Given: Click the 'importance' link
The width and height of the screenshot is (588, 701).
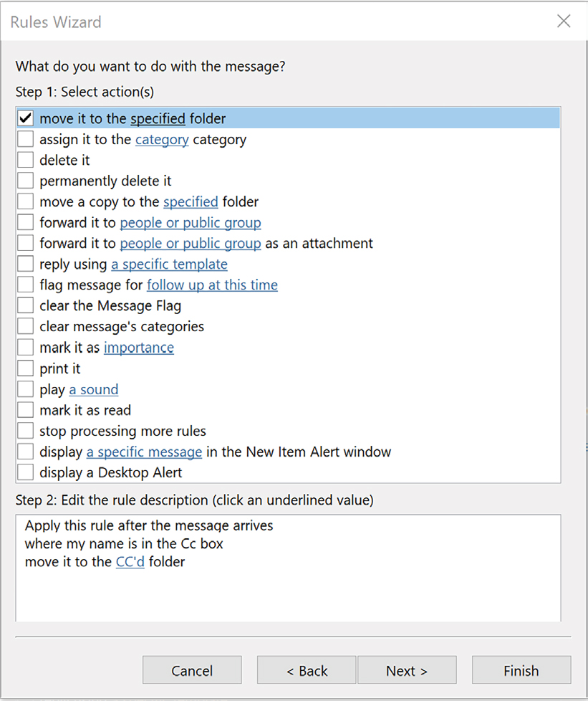Looking at the screenshot, I should [138, 348].
